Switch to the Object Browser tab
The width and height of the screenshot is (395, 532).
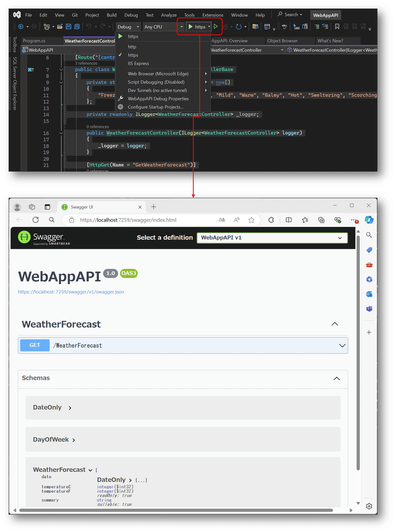tap(282, 41)
